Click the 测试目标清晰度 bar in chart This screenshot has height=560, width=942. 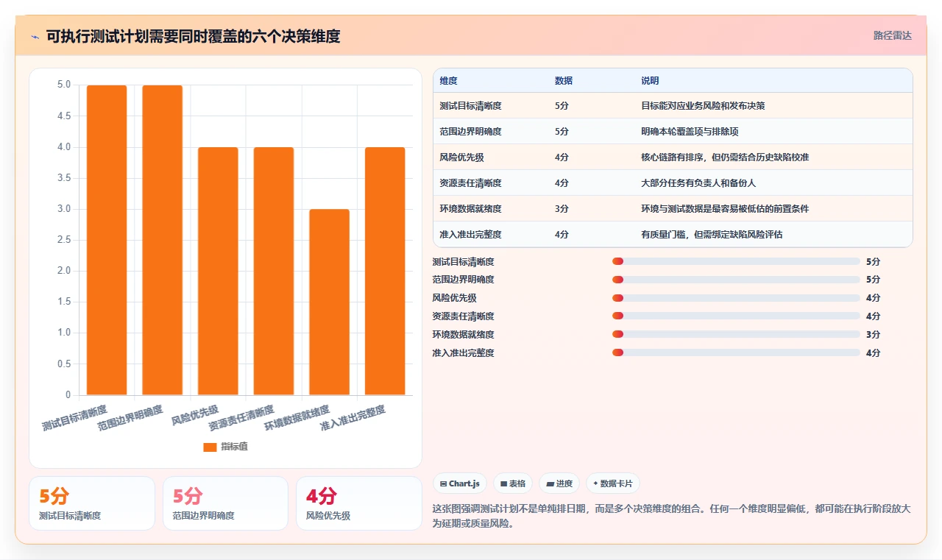[107, 240]
